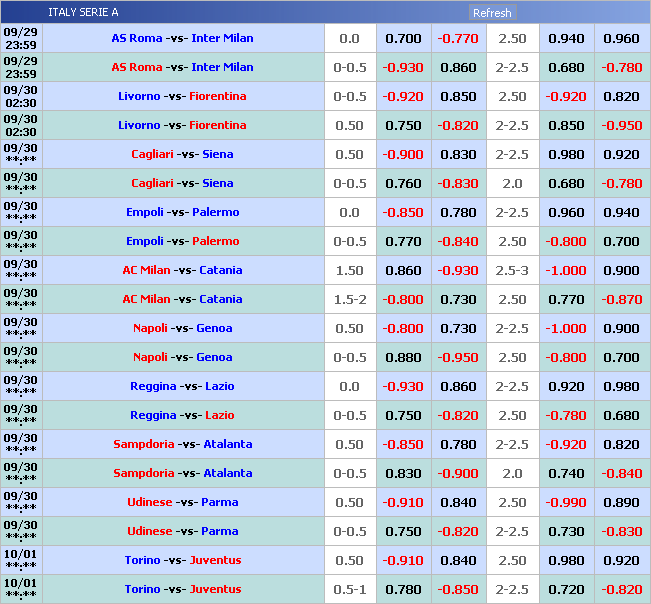Pick 0.860 odds for AC Milan vs Catania

[403, 271]
